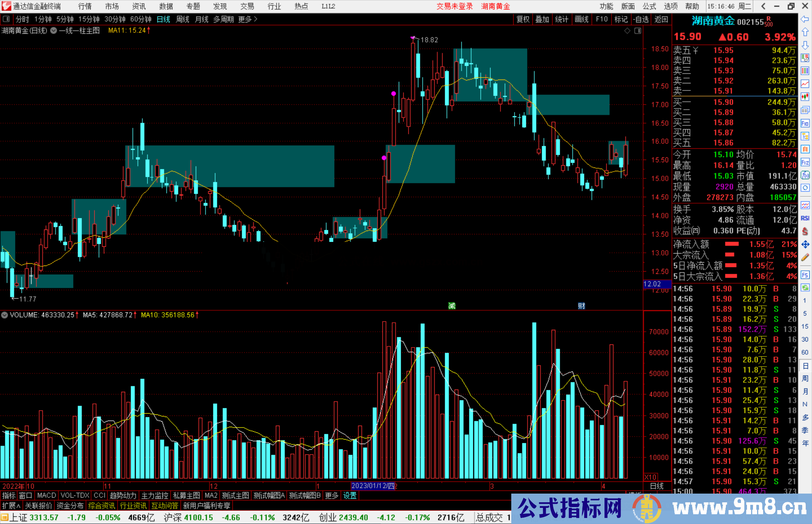This screenshot has height=524, width=812.
Task: Switch to the 周线 period tab
Action: 183,19
